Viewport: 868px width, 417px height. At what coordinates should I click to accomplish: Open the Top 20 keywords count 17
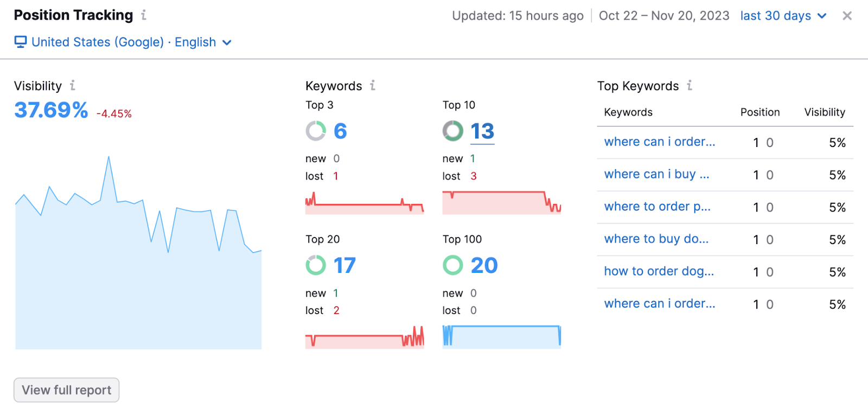(344, 266)
